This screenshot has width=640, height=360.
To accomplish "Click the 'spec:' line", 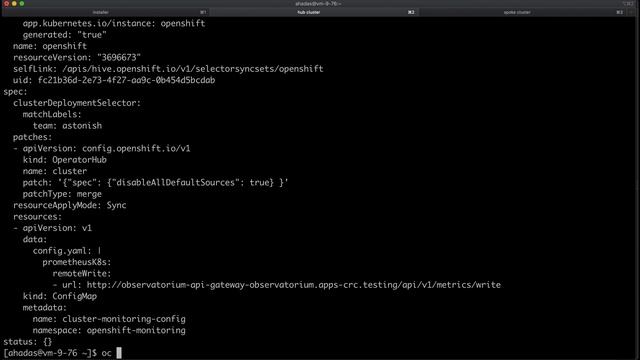I will [x=15, y=91].
